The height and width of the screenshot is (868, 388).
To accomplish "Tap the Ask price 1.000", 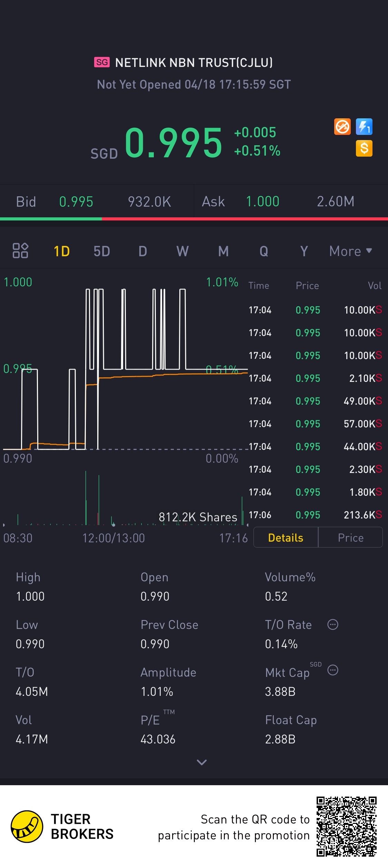I will click(262, 201).
